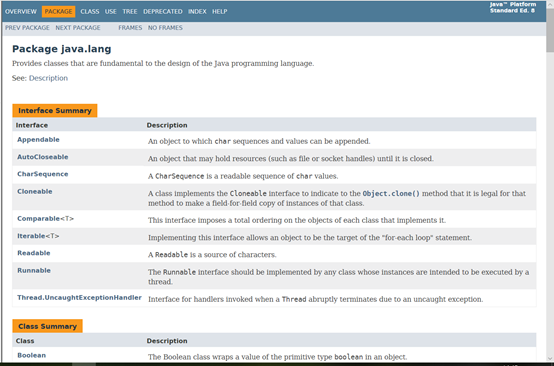The height and width of the screenshot is (366, 554).
Task: Click the Interface column header
Action: pos(32,125)
